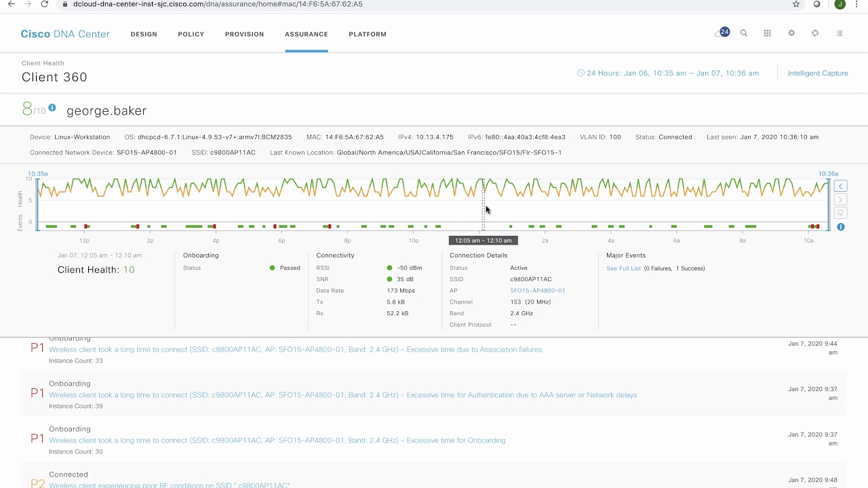Screen dimensions: 868x488
Task: Open the browser profile avatar J
Action: point(840,4)
